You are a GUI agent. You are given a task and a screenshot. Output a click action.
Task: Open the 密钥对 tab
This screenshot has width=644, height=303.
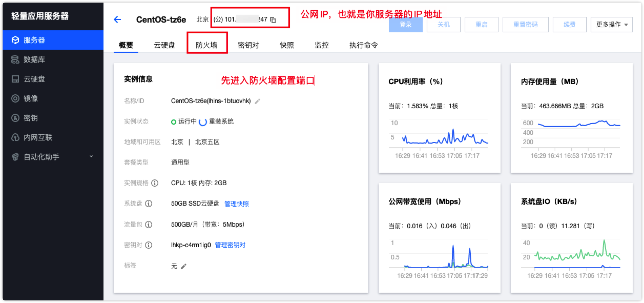(x=248, y=45)
